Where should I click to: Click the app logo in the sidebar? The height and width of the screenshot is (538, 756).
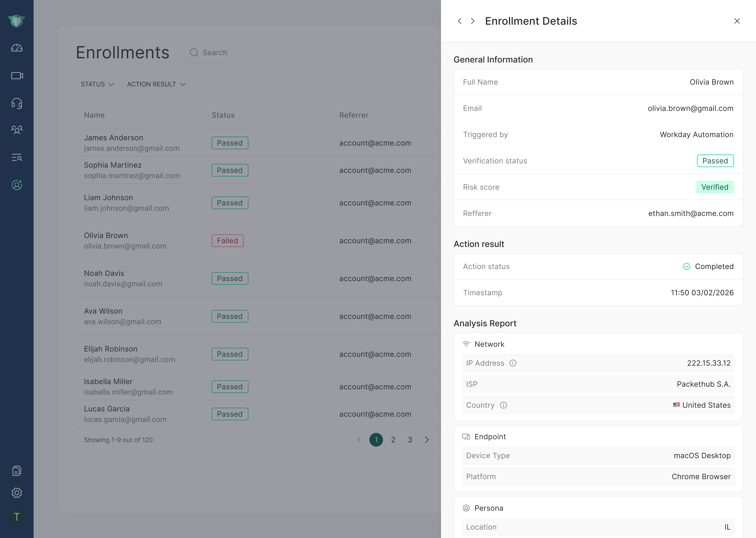click(17, 21)
